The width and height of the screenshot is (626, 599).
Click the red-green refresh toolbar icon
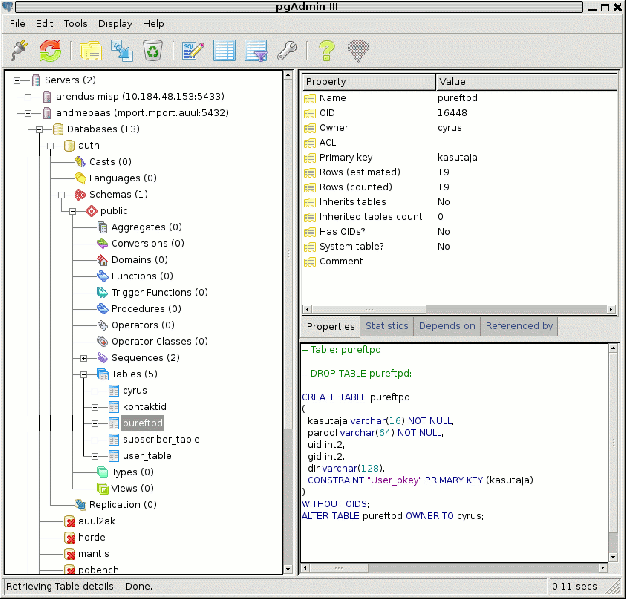tap(50, 51)
